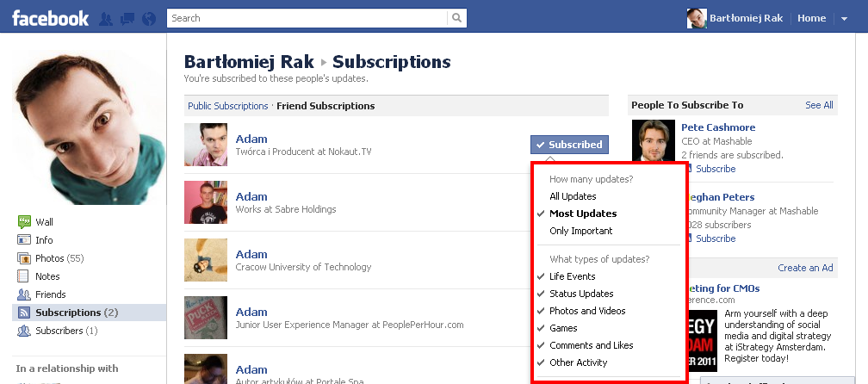Open photo of Adam at Nokaut.TV

[206, 145]
